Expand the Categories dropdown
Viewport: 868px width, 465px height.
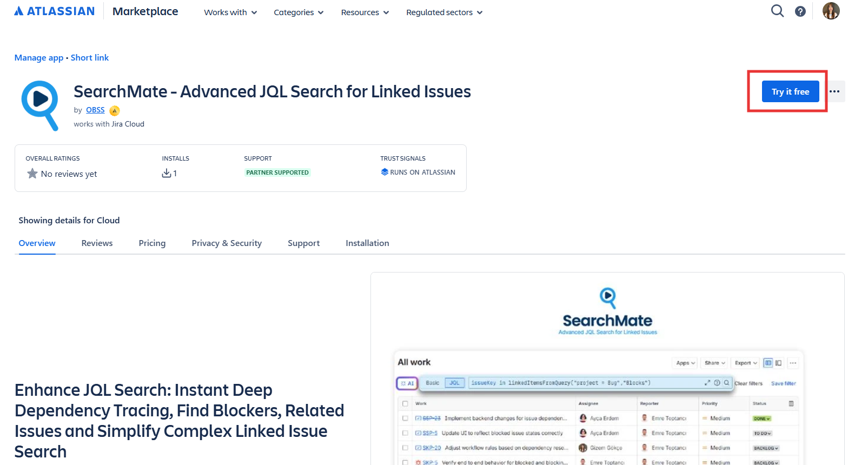point(299,12)
